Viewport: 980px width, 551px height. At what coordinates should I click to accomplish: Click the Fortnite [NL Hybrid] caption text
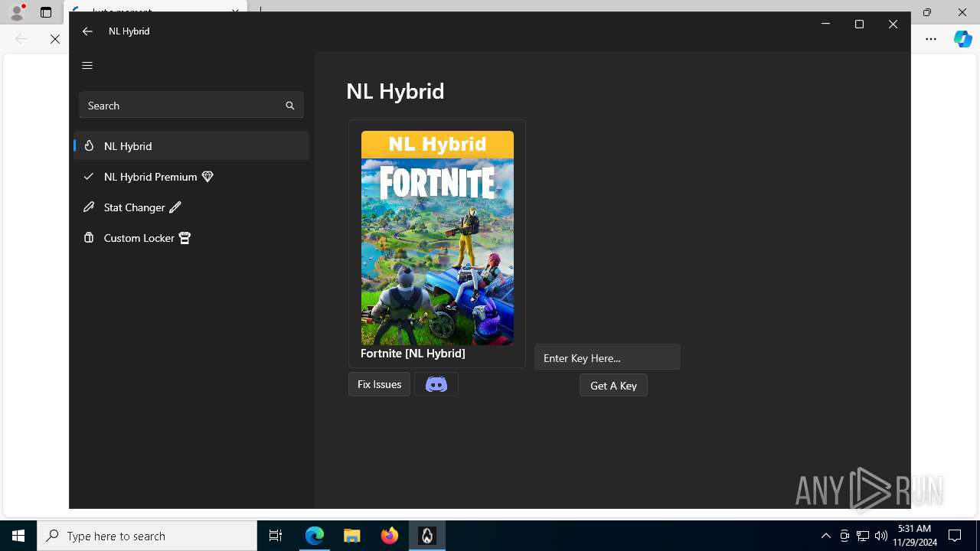pos(413,353)
